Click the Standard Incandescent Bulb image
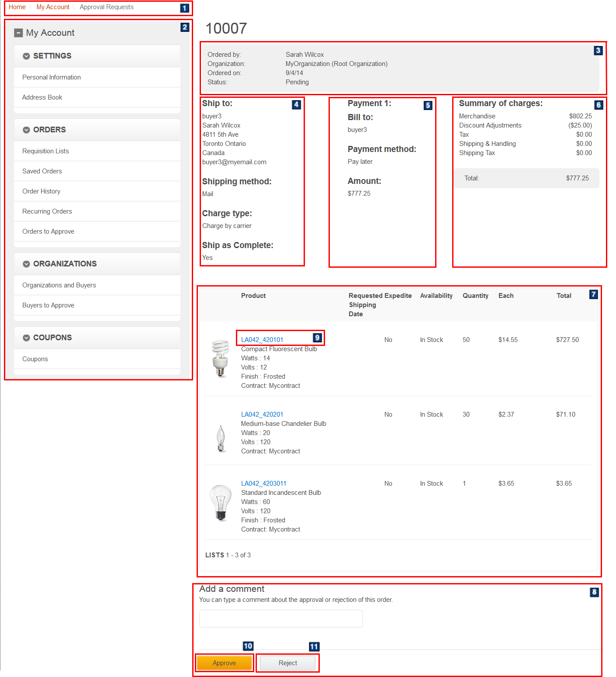The width and height of the screenshot is (616, 677). 221,503
